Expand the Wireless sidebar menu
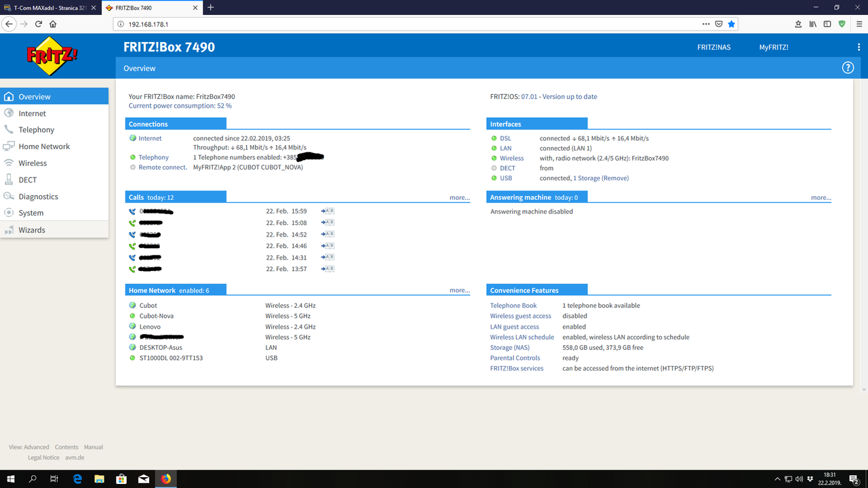This screenshot has height=488, width=868. pyautogui.click(x=54, y=163)
